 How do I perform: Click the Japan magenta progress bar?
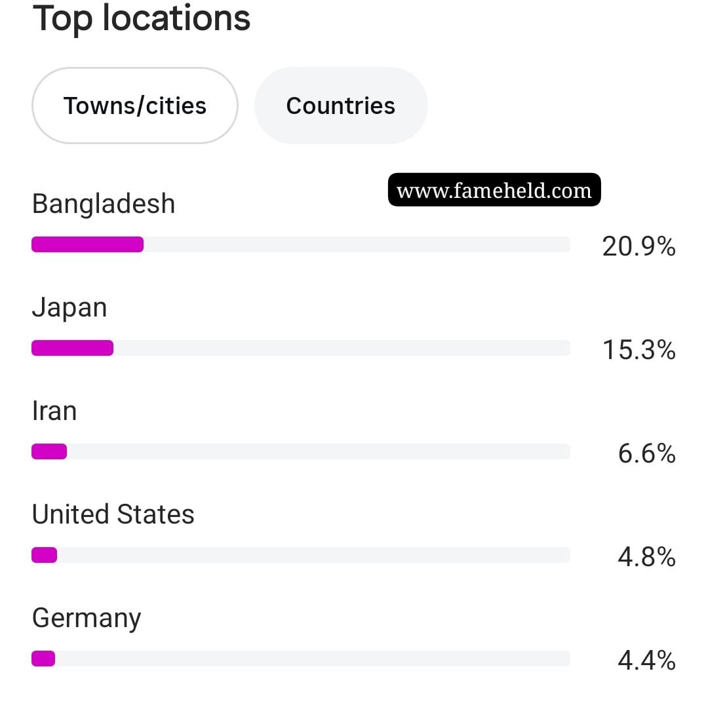coord(73,348)
